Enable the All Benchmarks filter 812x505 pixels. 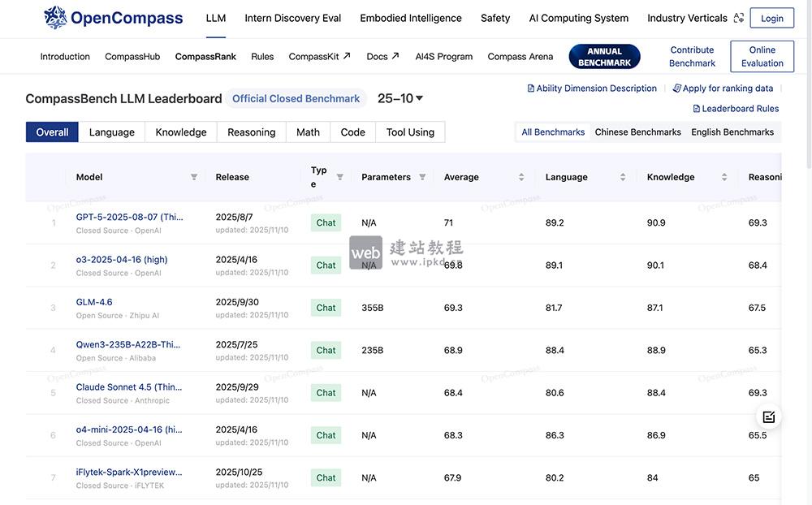[552, 131]
